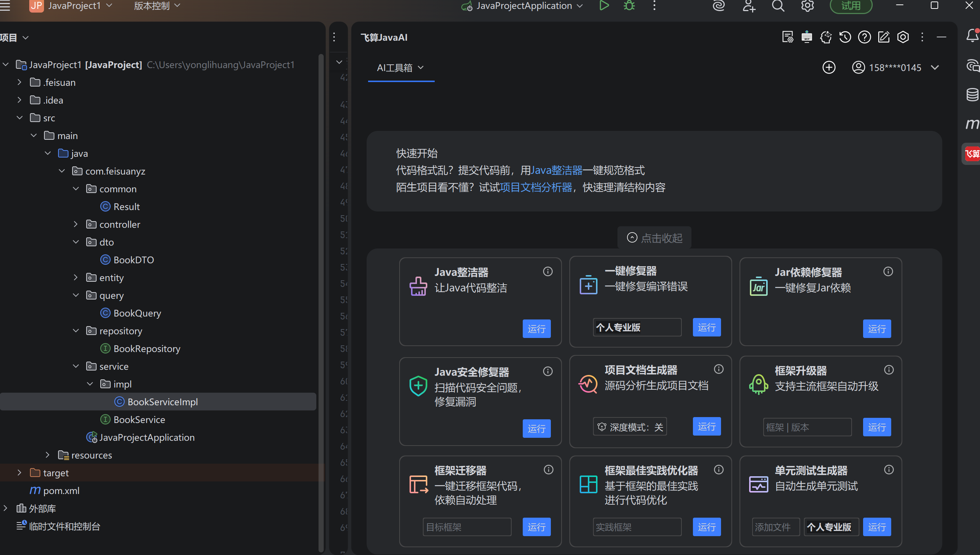Click the hexagon settings icon in JavaAI panel
This screenshot has width=980, height=555.
[x=903, y=37]
